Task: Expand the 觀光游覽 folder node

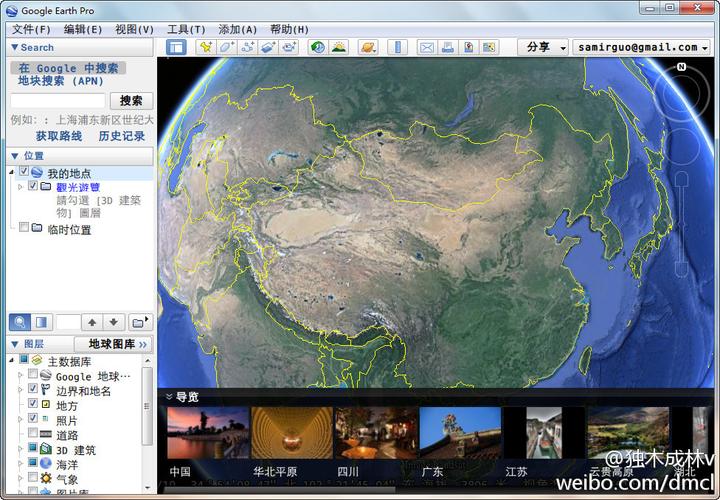Action: pyautogui.click(x=20, y=187)
